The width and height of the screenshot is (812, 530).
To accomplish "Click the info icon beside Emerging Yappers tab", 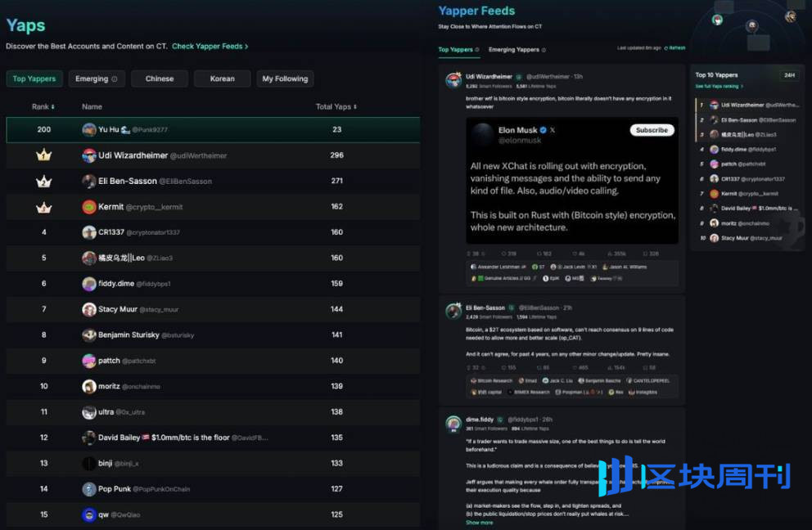I will pos(543,50).
